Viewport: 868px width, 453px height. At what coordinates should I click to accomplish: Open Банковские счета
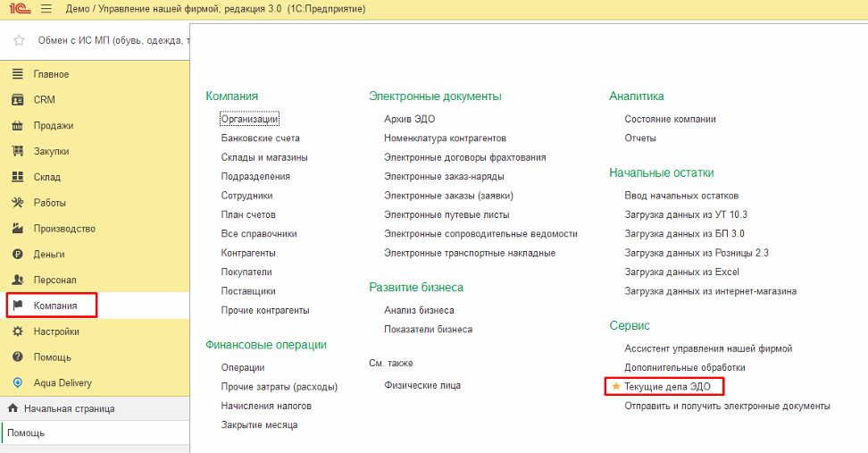(x=260, y=138)
